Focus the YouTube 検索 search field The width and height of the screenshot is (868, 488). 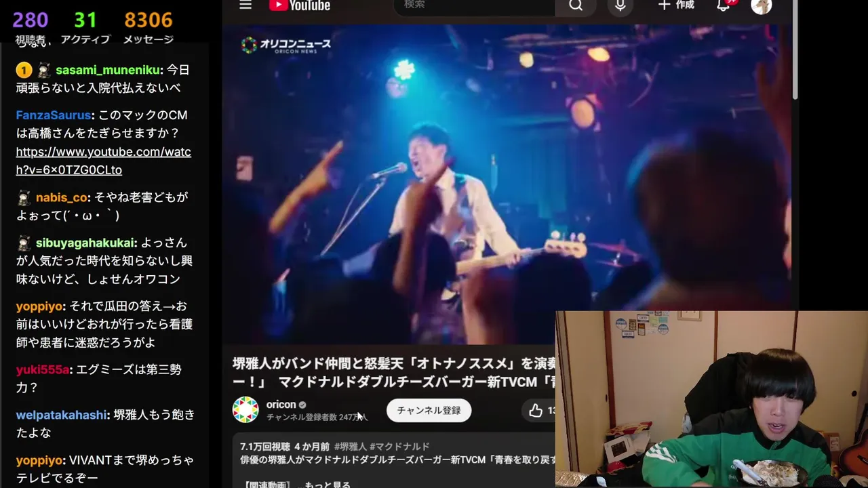click(x=475, y=5)
